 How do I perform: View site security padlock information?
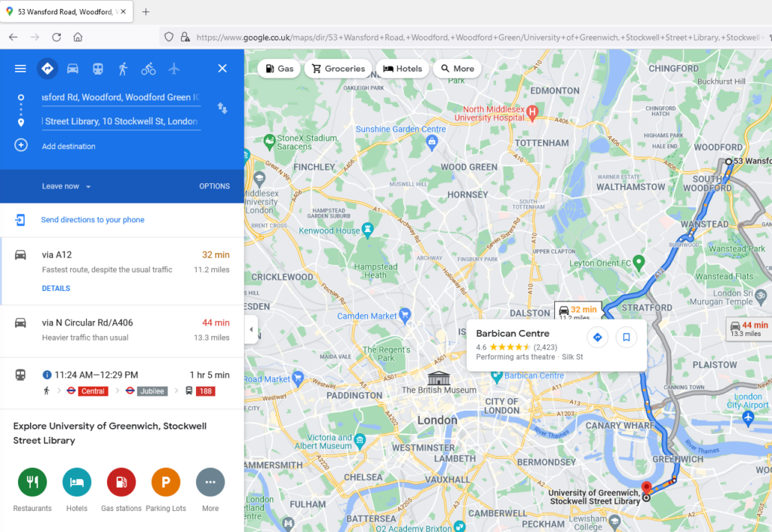pyautogui.click(x=185, y=37)
